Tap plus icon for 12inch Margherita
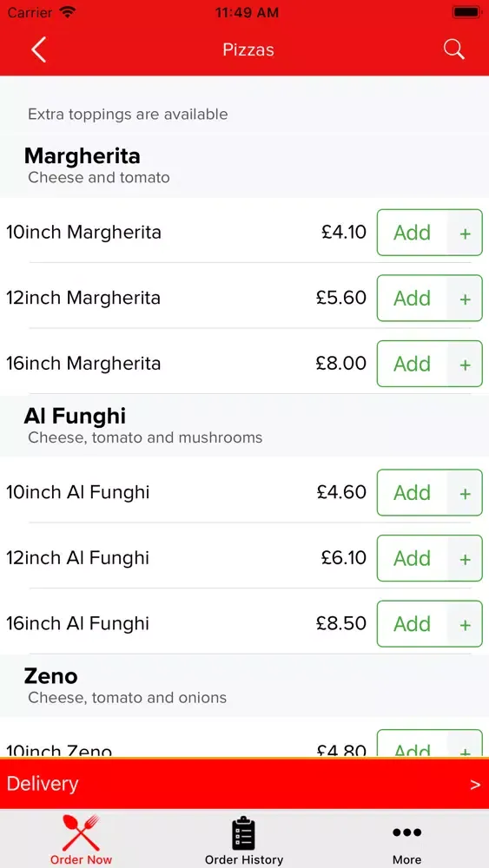This screenshot has height=868, width=489. pos(466,299)
